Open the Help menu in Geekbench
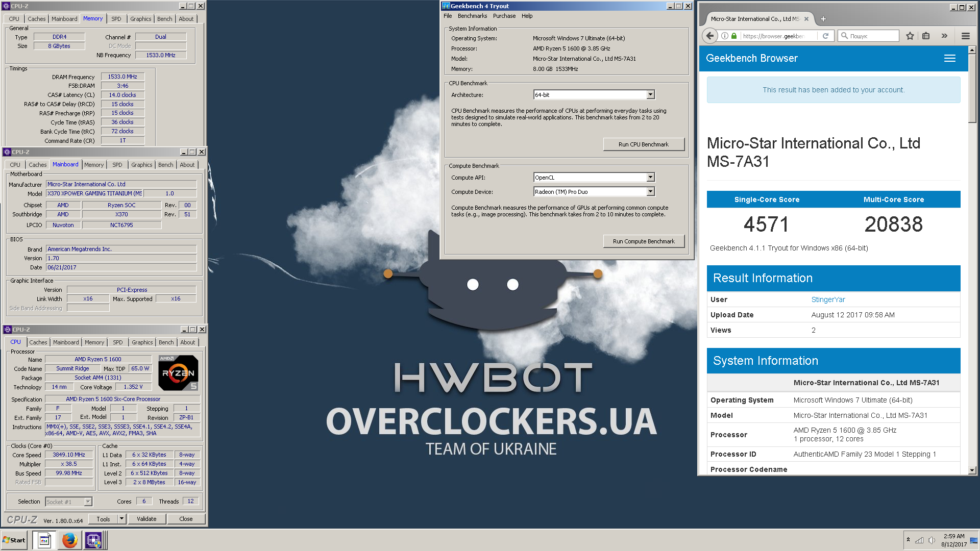 click(527, 16)
